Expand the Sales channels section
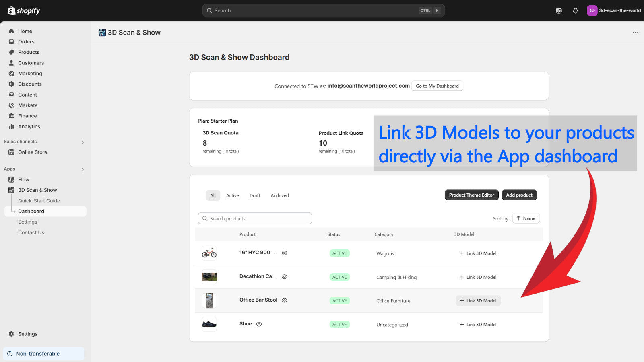The image size is (644, 362). pos(83,142)
